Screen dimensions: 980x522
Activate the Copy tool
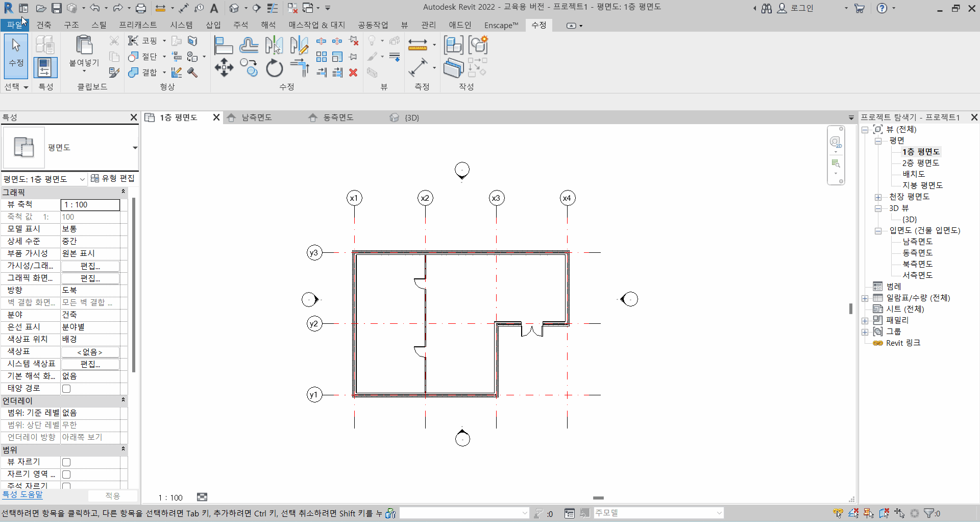pos(249,67)
